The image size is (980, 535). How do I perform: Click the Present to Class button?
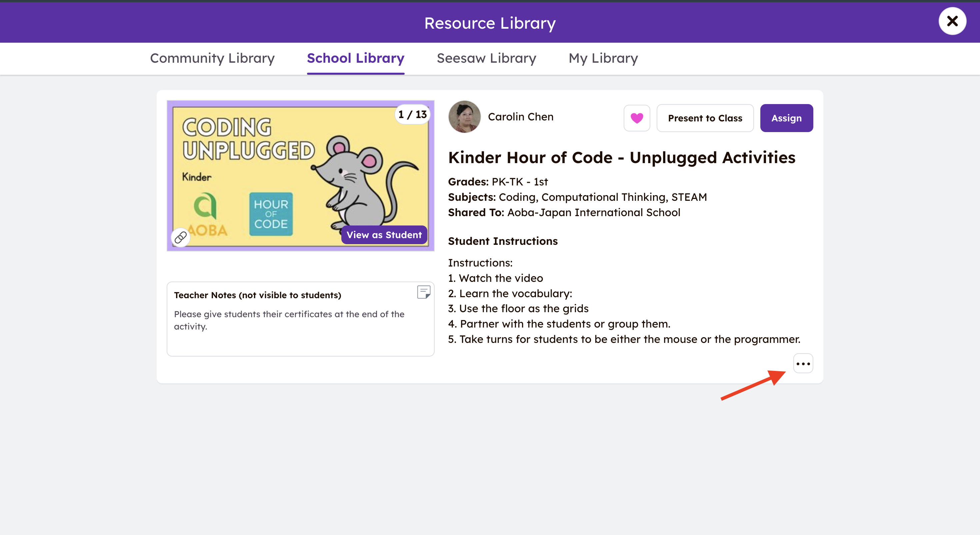click(x=705, y=118)
